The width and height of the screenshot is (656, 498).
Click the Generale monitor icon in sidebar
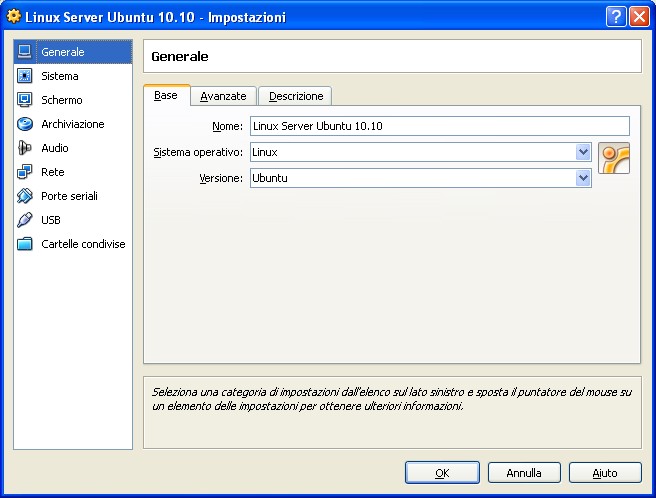click(x=25, y=51)
